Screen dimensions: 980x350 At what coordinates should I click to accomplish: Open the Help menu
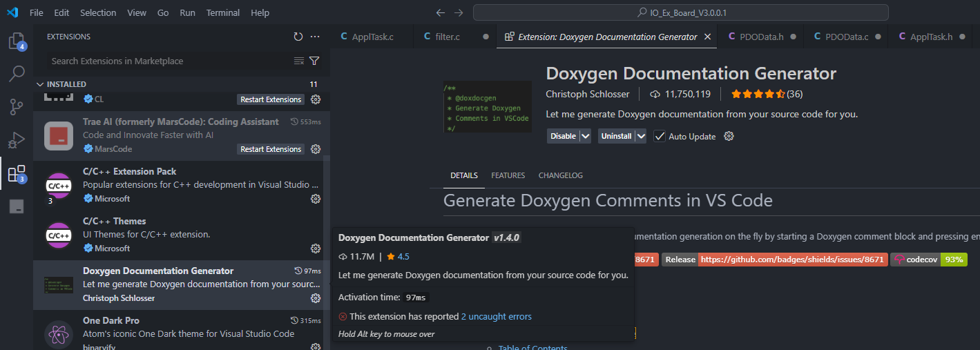[x=260, y=12]
